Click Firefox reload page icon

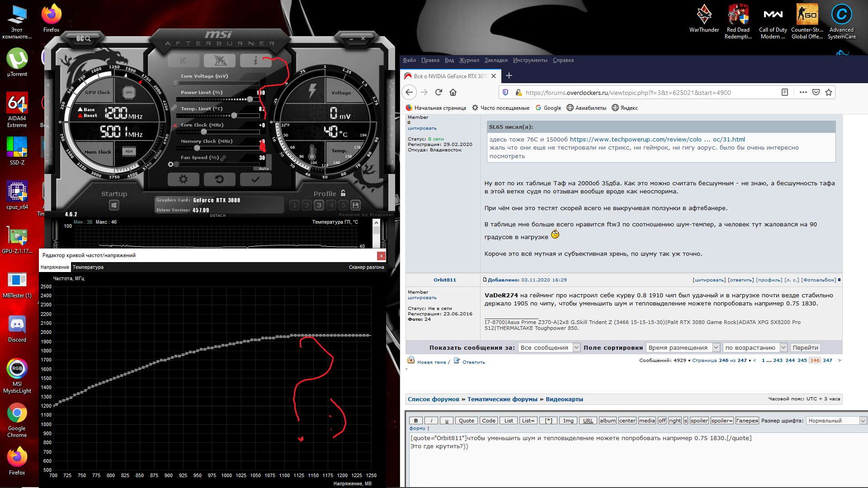tap(438, 92)
